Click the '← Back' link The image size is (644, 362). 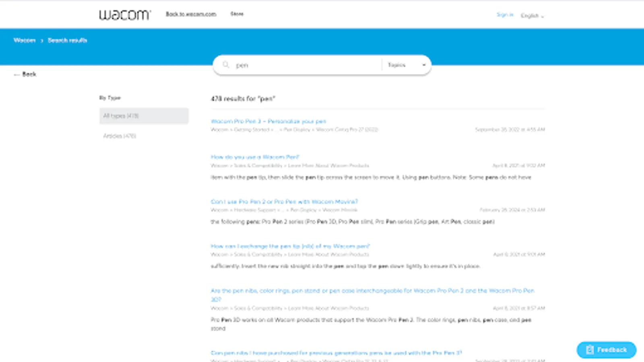tap(24, 74)
